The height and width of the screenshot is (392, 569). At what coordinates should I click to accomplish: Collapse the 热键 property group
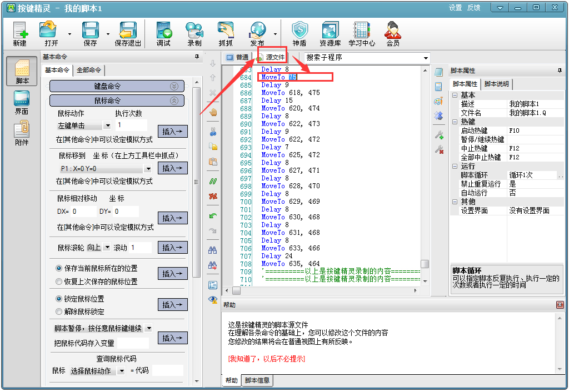tap(455, 122)
